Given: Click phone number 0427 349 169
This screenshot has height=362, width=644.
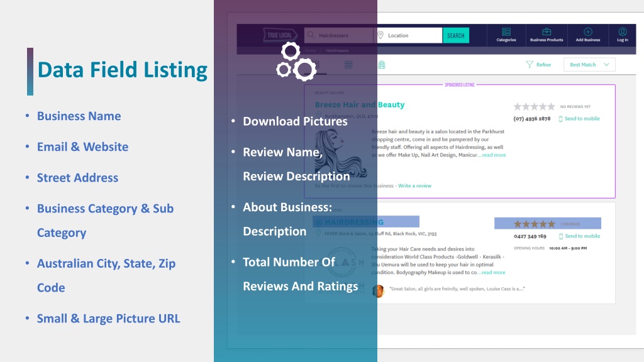Looking at the screenshot, I should 530,236.
